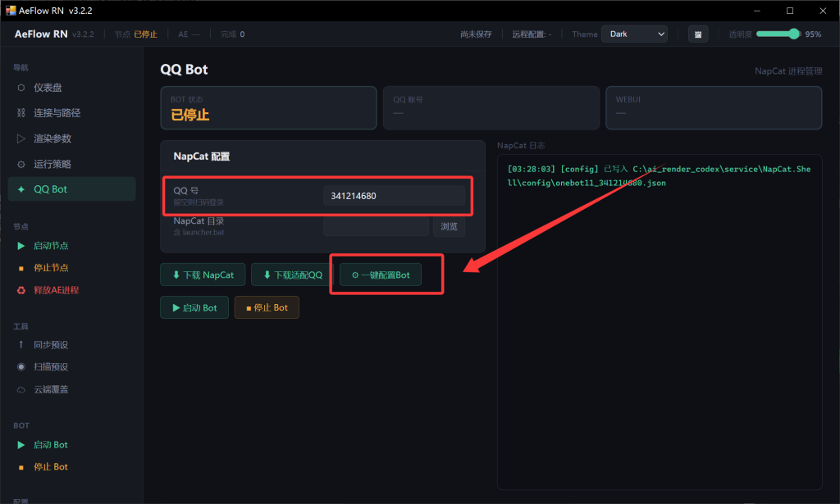Click the QQ 号 input field
Image resolution: width=840 pixels, height=504 pixels.
point(394,196)
